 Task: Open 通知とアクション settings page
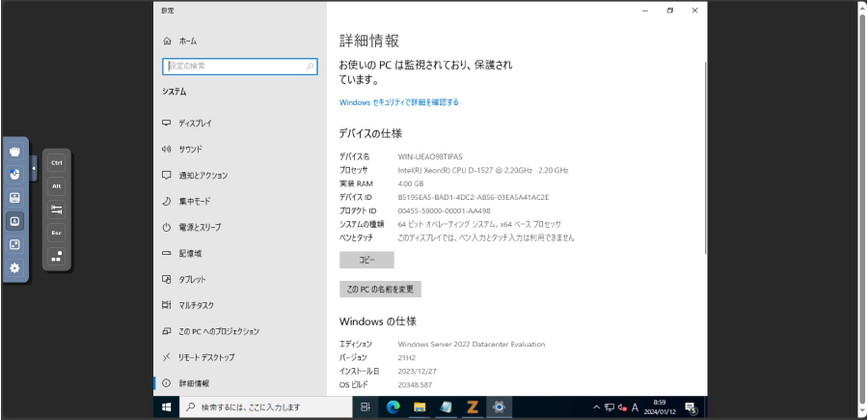(240, 176)
